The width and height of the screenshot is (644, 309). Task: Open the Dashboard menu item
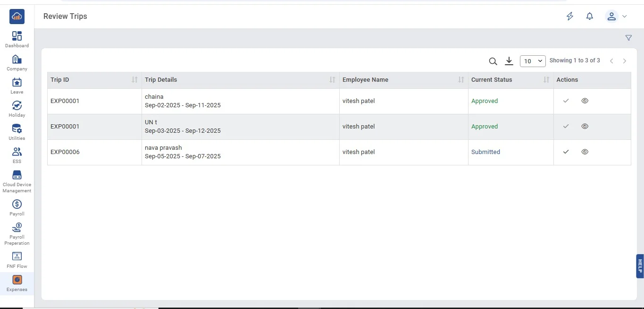[17, 39]
